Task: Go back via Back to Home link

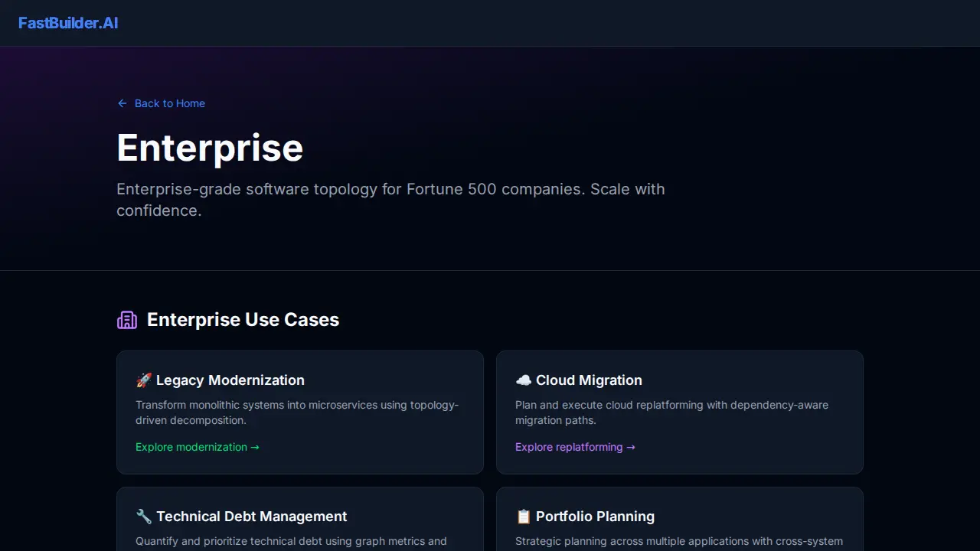Action: (x=161, y=103)
